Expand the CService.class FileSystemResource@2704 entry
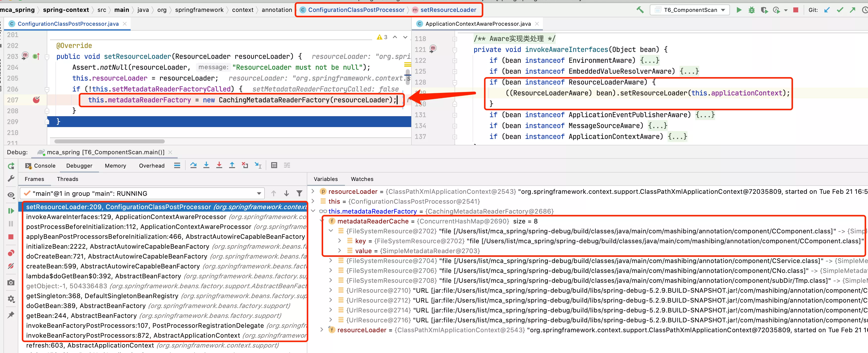Image resolution: width=868 pixels, height=353 pixels. (331, 261)
